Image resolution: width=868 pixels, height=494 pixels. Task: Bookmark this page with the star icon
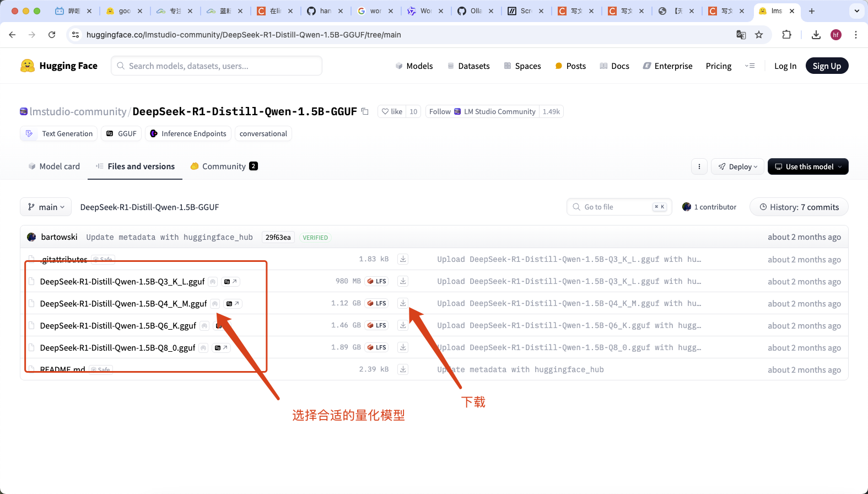coord(759,35)
